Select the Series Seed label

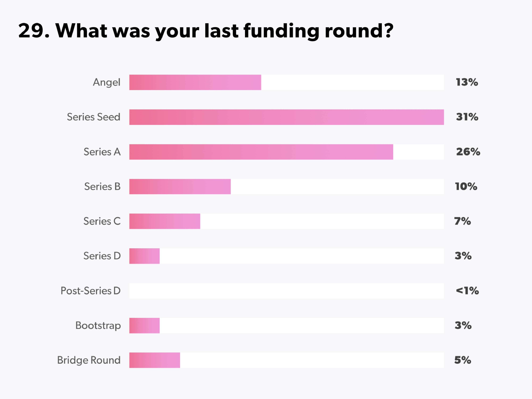point(93,117)
